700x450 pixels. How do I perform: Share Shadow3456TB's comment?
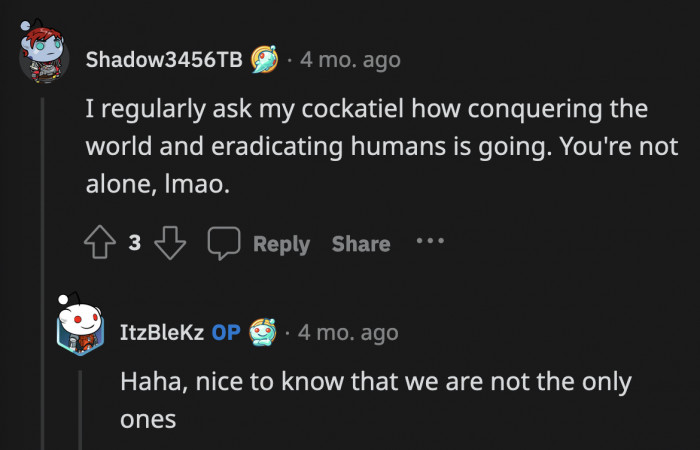tap(360, 244)
